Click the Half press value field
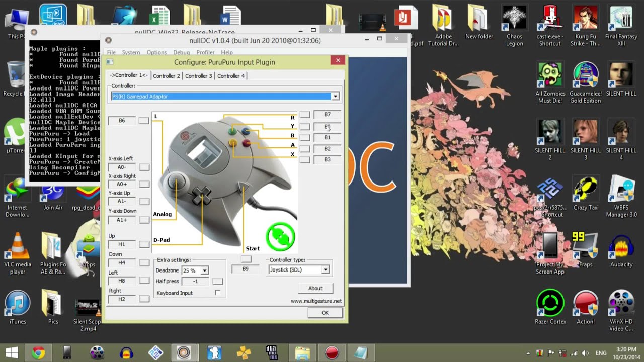The width and height of the screenshot is (644, 362). coord(195,282)
